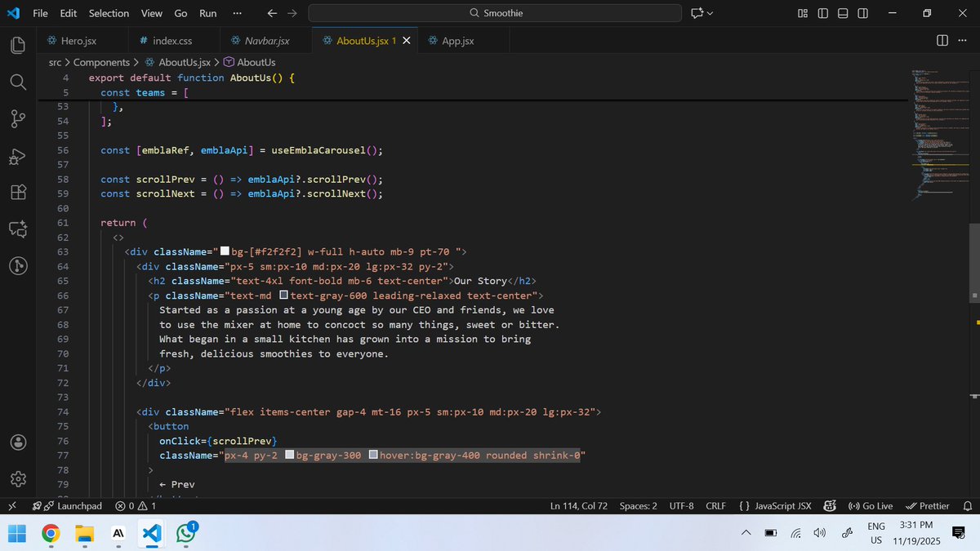Open File Explorer from the taskbar
The width and height of the screenshot is (980, 551).
pos(84,534)
